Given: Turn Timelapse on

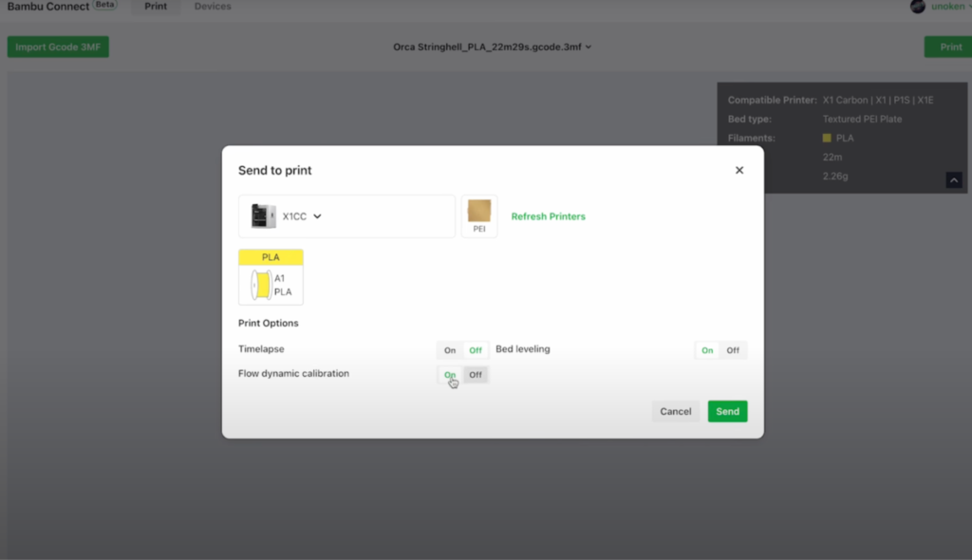Looking at the screenshot, I should pyautogui.click(x=450, y=350).
